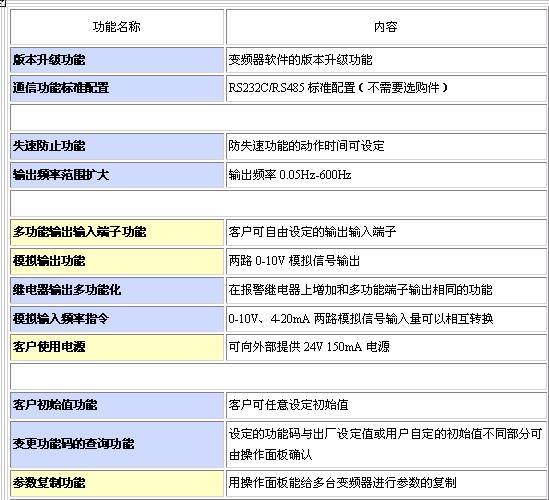Click 防失速功能的动作时间可设定 text

[x=306, y=146]
